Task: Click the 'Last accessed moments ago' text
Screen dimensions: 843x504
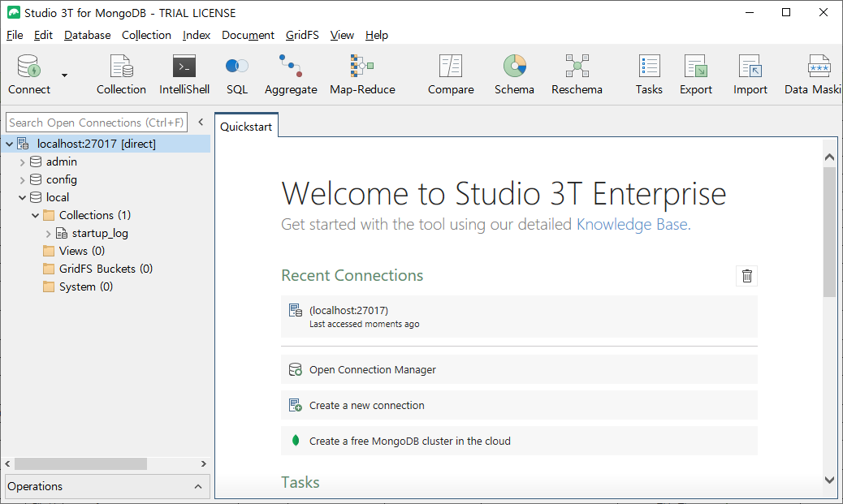Action: pyautogui.click(x=365, y=324)
